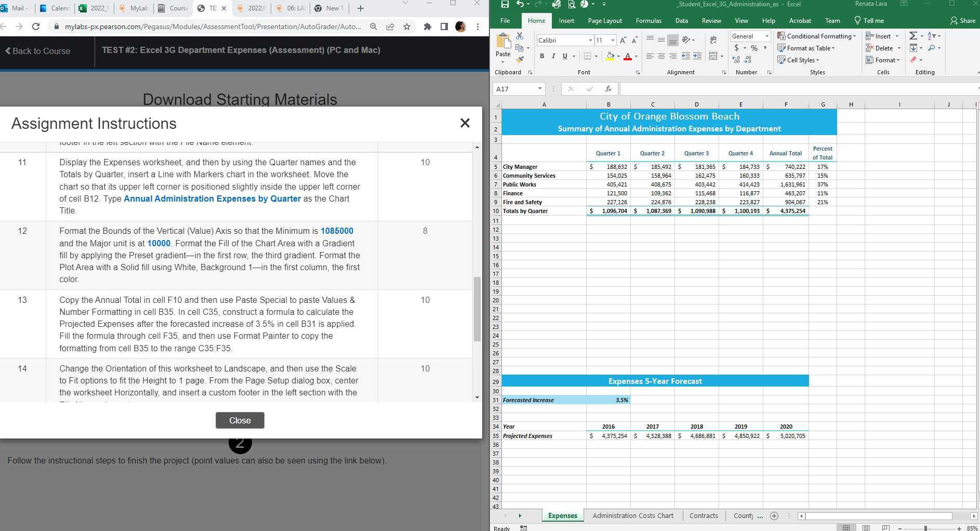This screenshot has height=531, width=980.
Task: Apply Percent Style to the cell
Action: pos(754,48)
